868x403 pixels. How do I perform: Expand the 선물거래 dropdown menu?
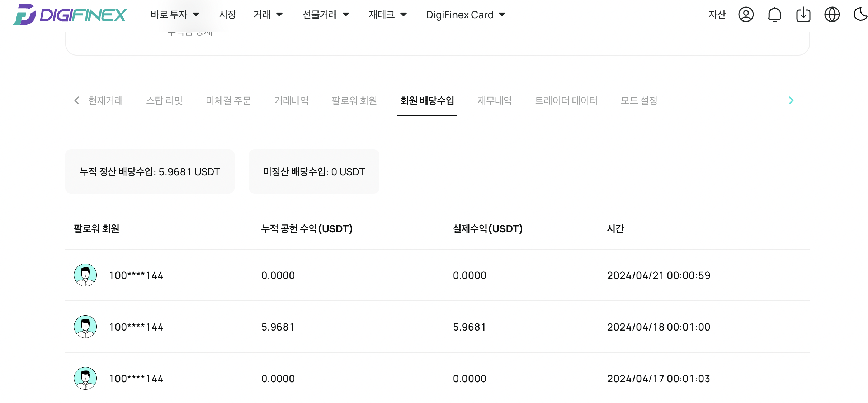tap(326, 15)
